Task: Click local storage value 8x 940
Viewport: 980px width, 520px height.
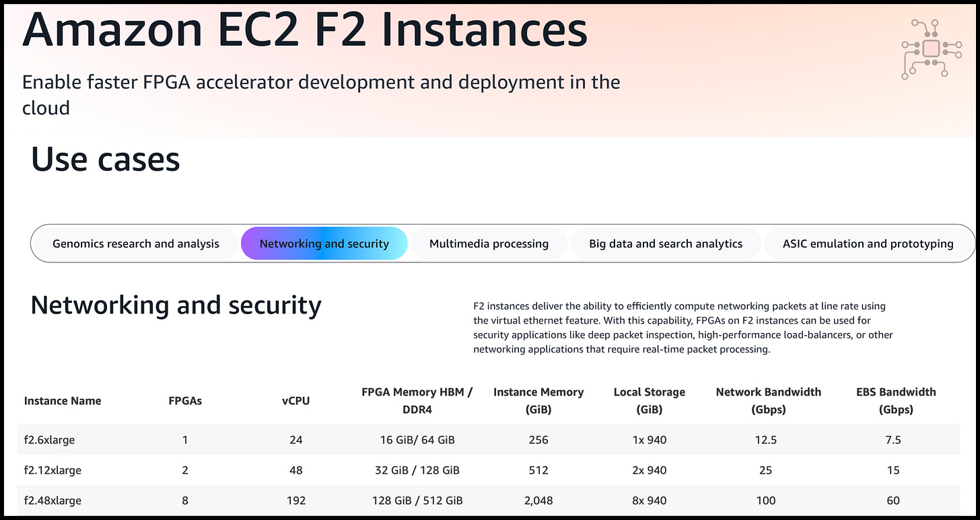Action: tap(650, 500)
